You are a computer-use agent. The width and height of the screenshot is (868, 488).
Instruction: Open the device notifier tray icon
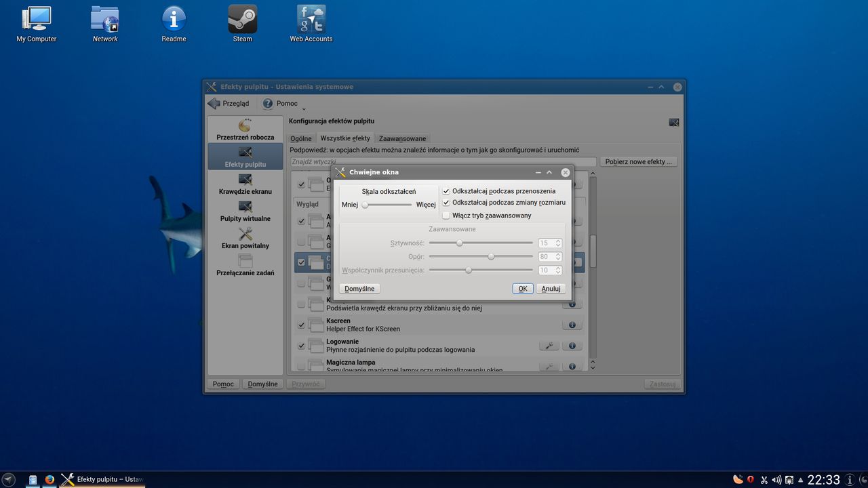[789, 480]
